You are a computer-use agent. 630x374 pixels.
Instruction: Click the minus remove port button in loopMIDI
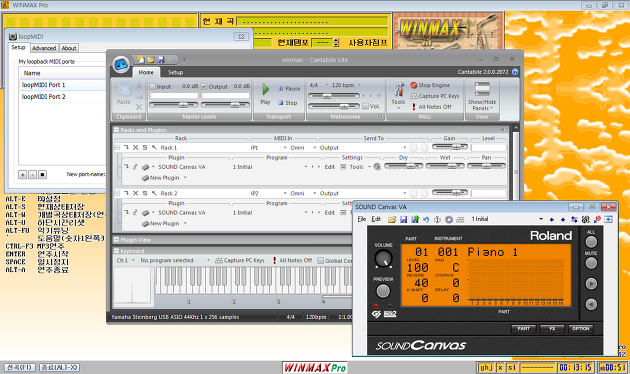[x=33, y=174]
